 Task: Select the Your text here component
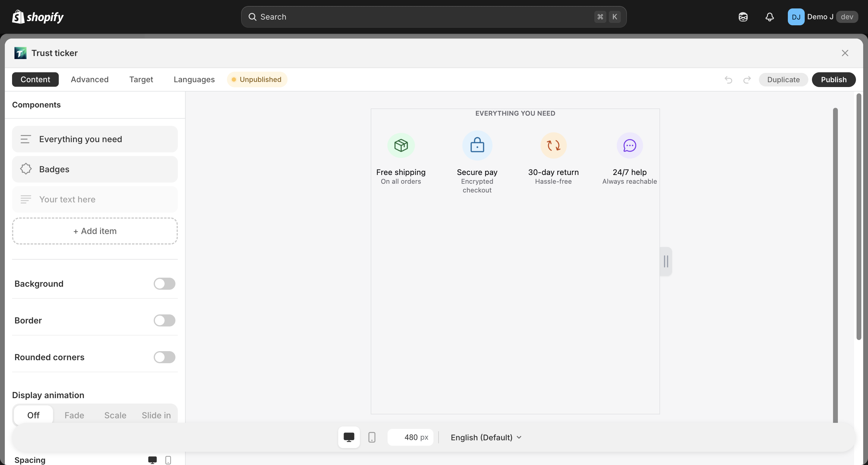(x=95, y=199)
